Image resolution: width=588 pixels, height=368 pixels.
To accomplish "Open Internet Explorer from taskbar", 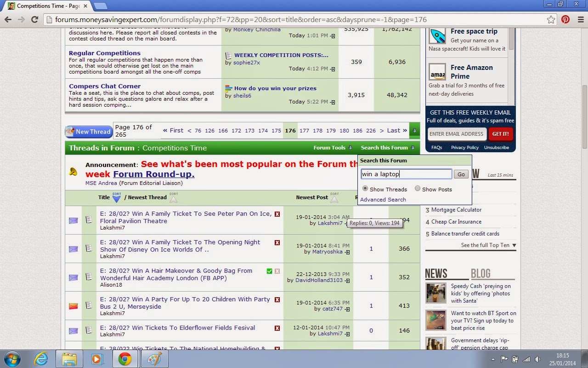I will pos(41,359).
